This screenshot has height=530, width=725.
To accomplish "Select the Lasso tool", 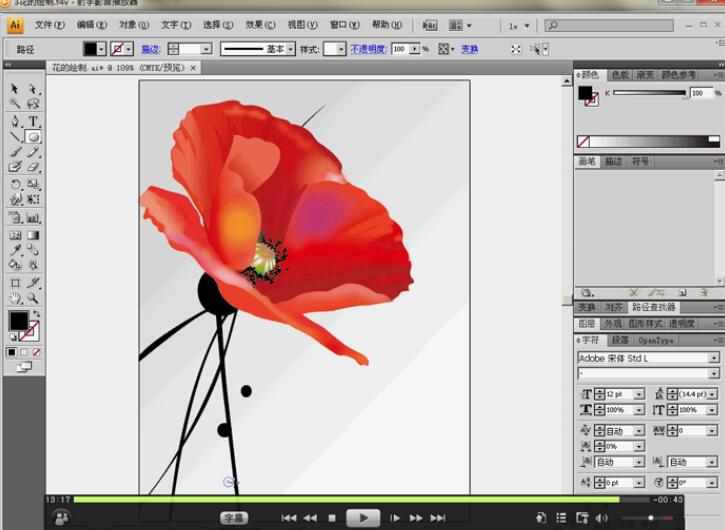I will tap(32, 103).
